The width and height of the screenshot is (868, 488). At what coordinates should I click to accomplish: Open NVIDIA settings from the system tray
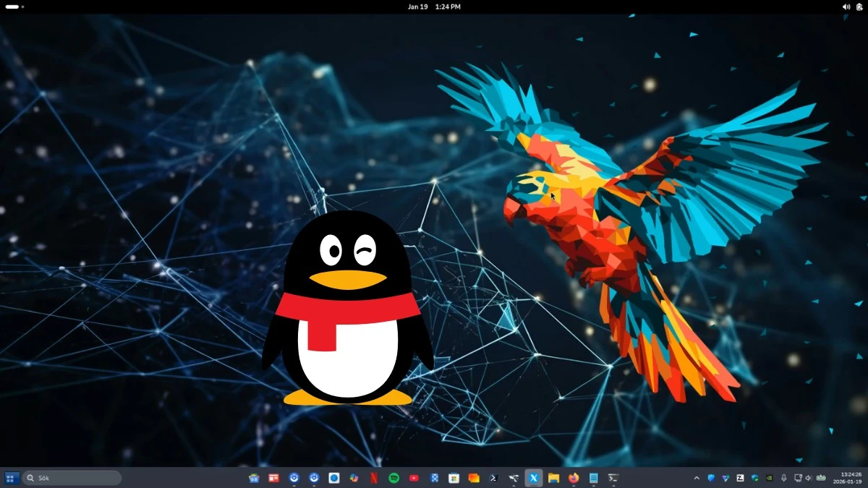(x=769, y=478)
